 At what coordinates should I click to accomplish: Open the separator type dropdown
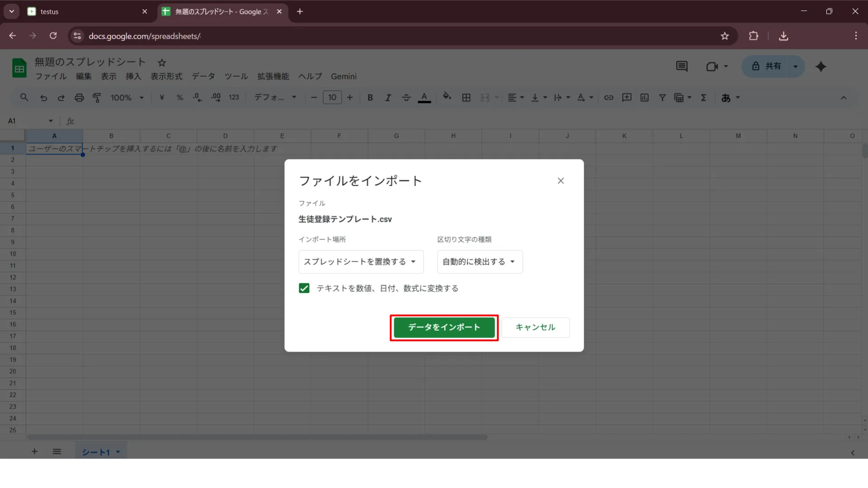click(x=480, y=262)
